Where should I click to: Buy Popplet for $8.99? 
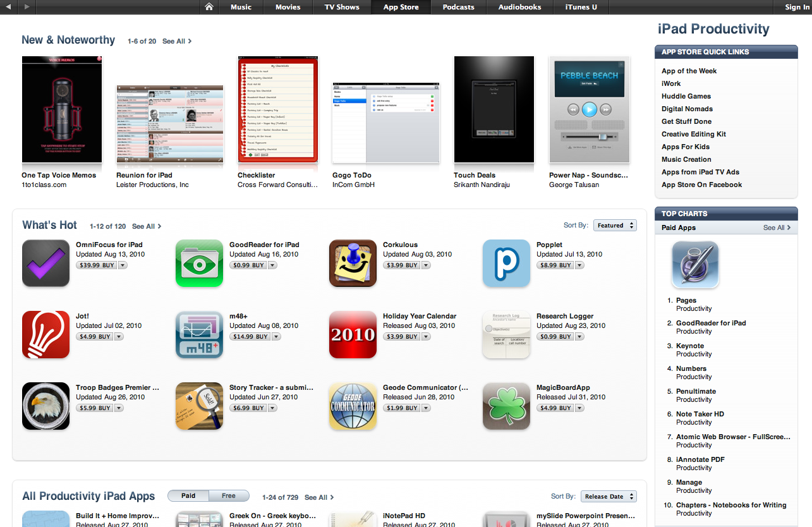[x=557, y=265]
